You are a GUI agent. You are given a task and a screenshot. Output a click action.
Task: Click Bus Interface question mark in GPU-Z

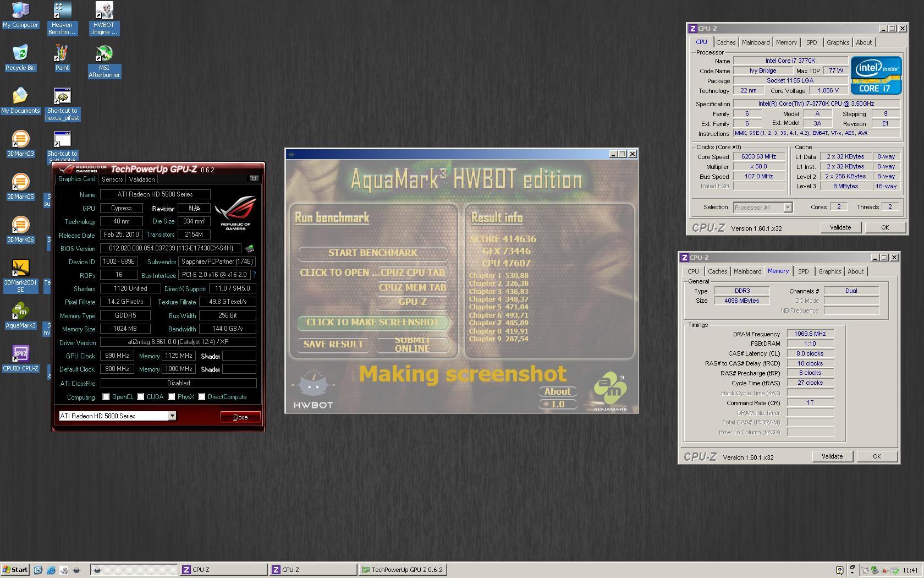click(254, 275)
